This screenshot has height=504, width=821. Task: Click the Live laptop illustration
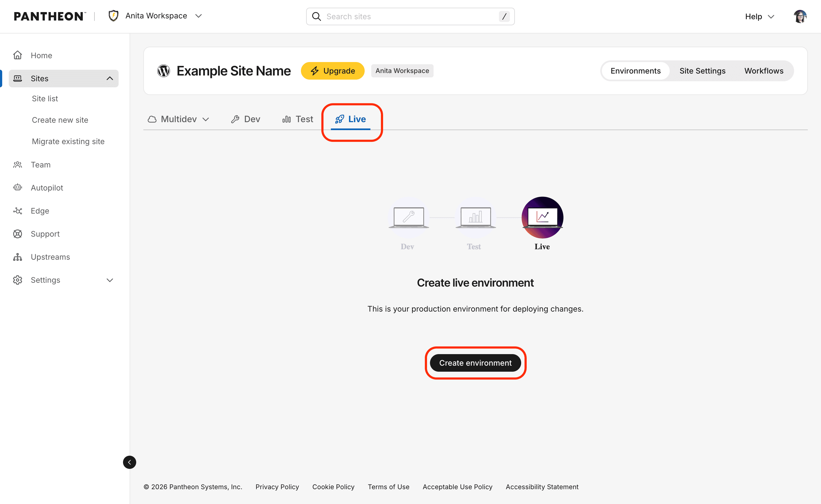tap(542, 217)
